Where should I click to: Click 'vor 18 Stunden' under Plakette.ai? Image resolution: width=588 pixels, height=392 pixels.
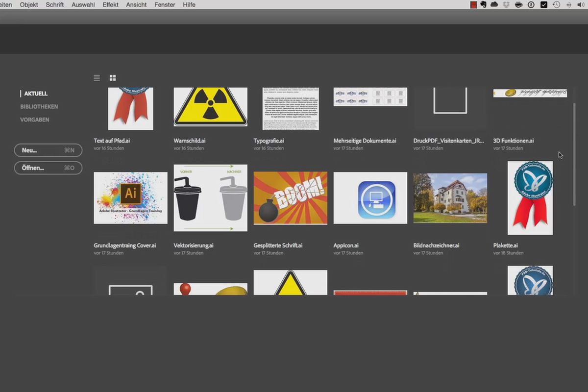[x=509, y=253]
